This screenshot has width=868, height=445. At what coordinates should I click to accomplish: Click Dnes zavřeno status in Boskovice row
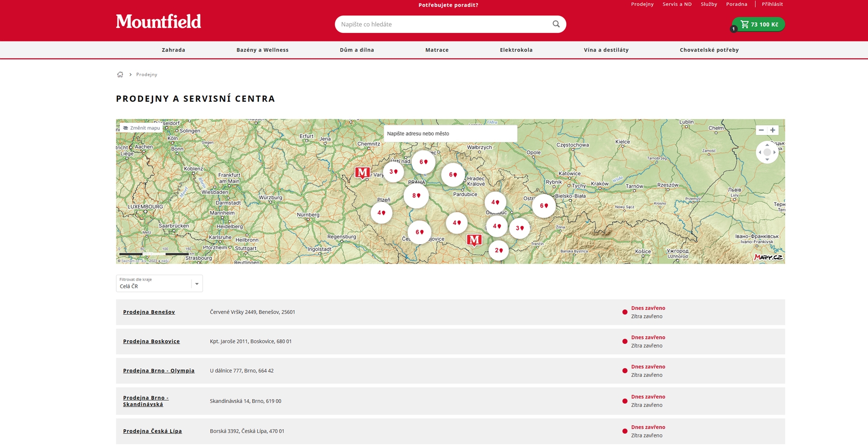tap(648, 337)
